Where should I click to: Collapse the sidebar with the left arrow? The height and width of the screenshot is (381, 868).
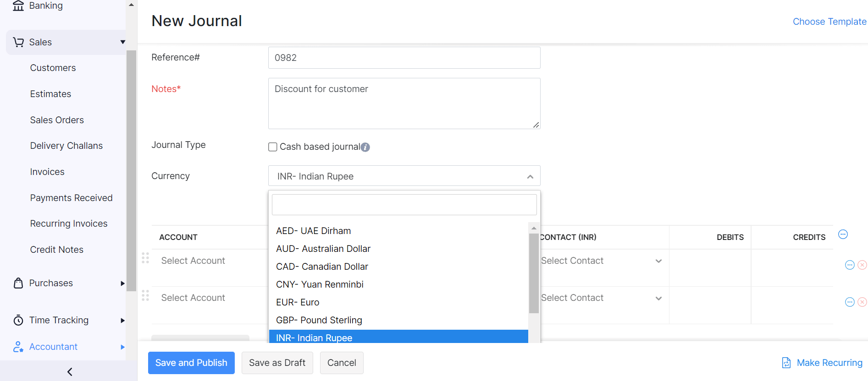point(70,372)
